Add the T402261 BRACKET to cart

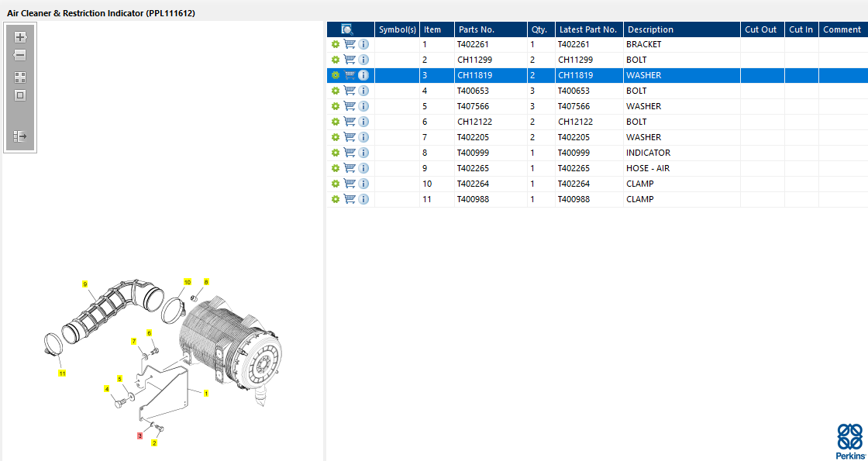click(350, 44)
